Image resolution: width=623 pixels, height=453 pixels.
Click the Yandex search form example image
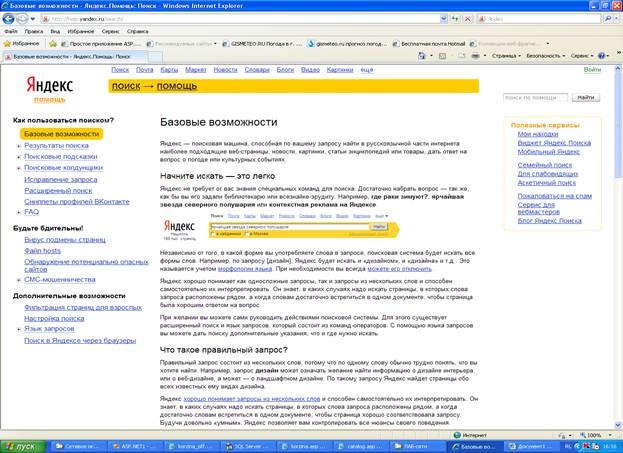[x=280, y=227]
